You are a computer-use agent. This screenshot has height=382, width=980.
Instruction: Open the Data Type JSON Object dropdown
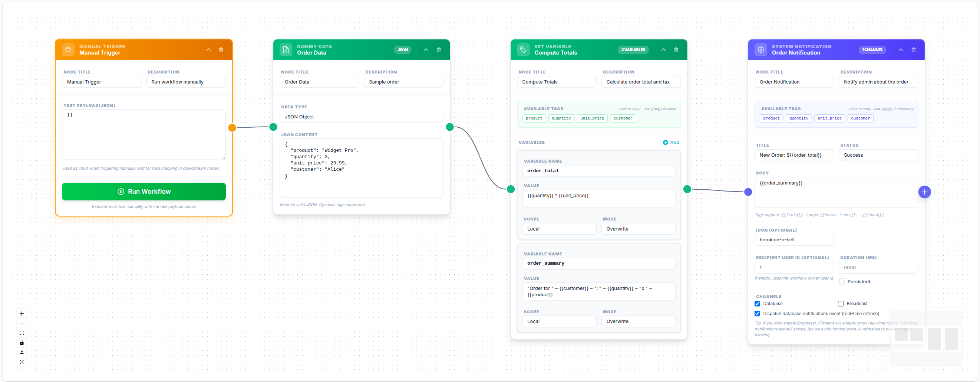[361, 117]
